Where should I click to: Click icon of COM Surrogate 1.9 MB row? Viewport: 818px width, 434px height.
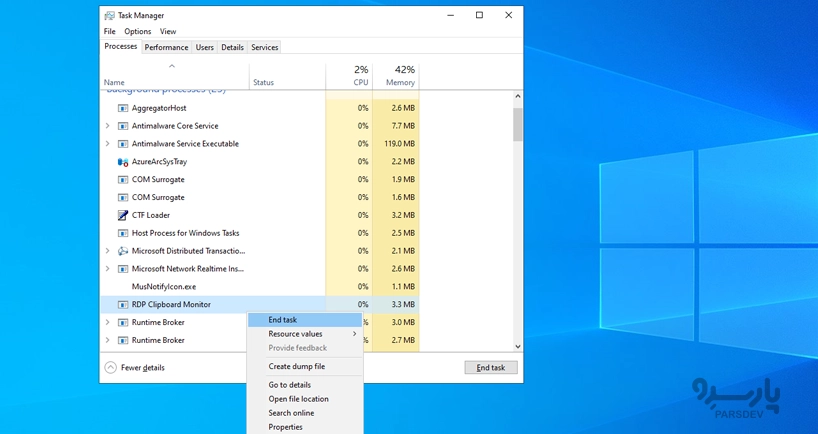click(x=123, y=179)
